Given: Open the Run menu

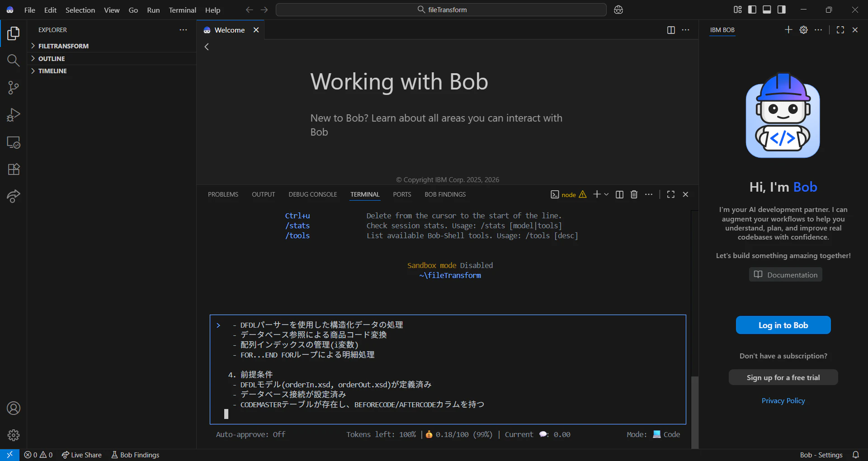Looking at the screenshot, I should click(153, 10).
